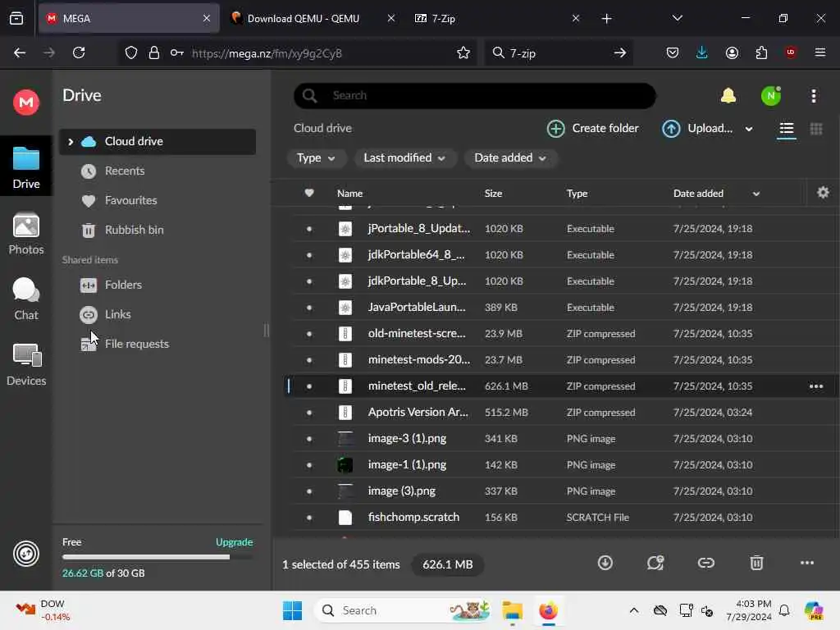The width and height of the screenshot is (840, 630).
Task: Toggle favourite dot for image (3).png
Action: click(309, 491)
